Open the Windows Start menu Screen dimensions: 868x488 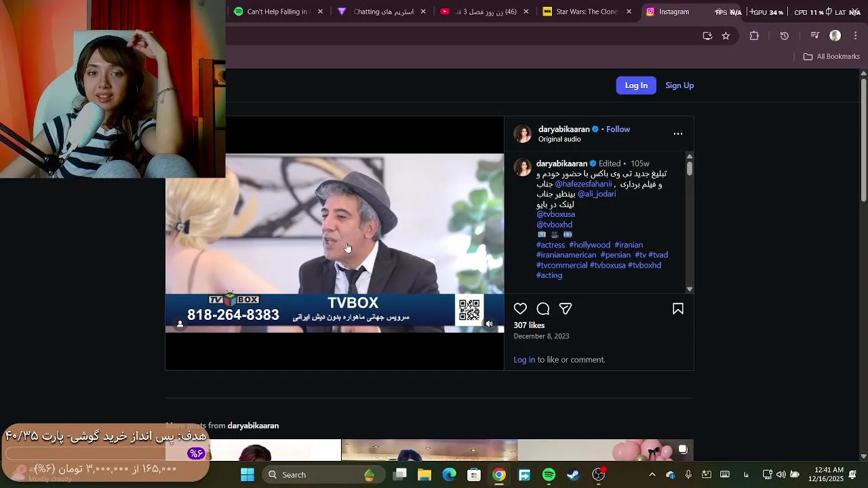[248, 474]
